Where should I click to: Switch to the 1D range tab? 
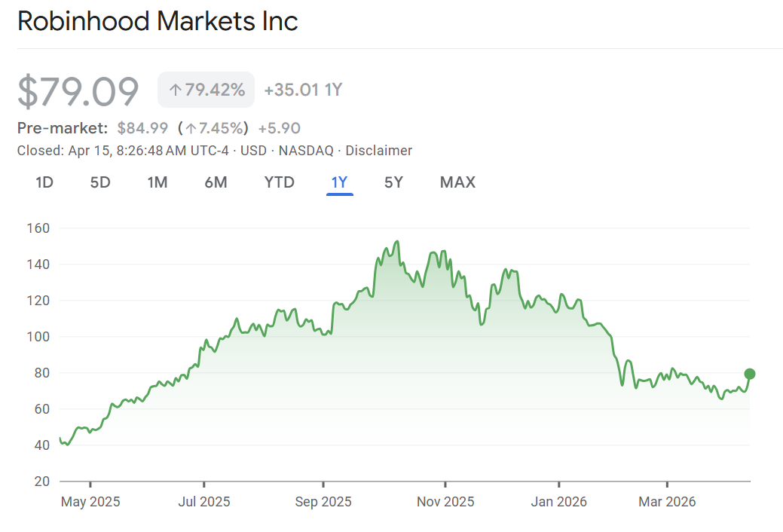tap(44, 182)
